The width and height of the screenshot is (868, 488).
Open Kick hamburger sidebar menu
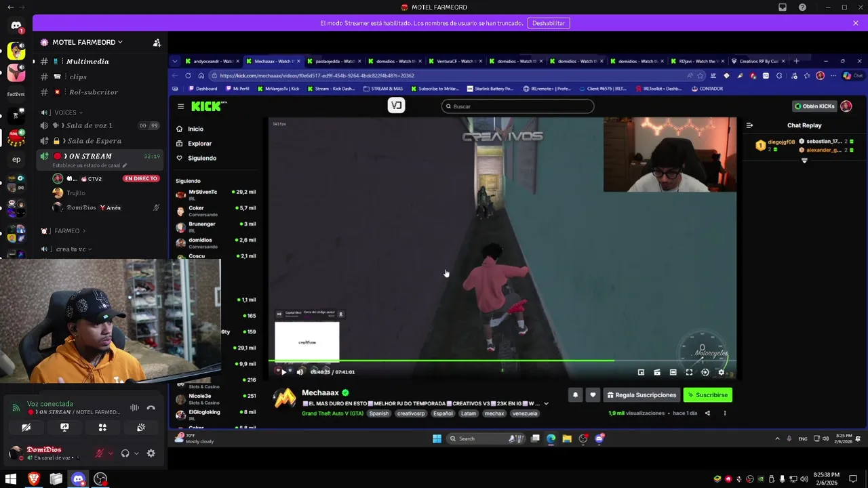180,106
